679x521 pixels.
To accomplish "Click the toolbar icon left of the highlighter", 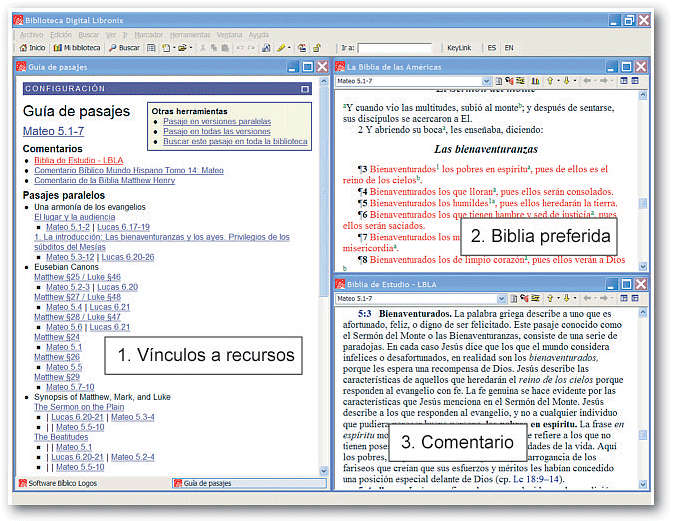I will (x=266, y=48).
